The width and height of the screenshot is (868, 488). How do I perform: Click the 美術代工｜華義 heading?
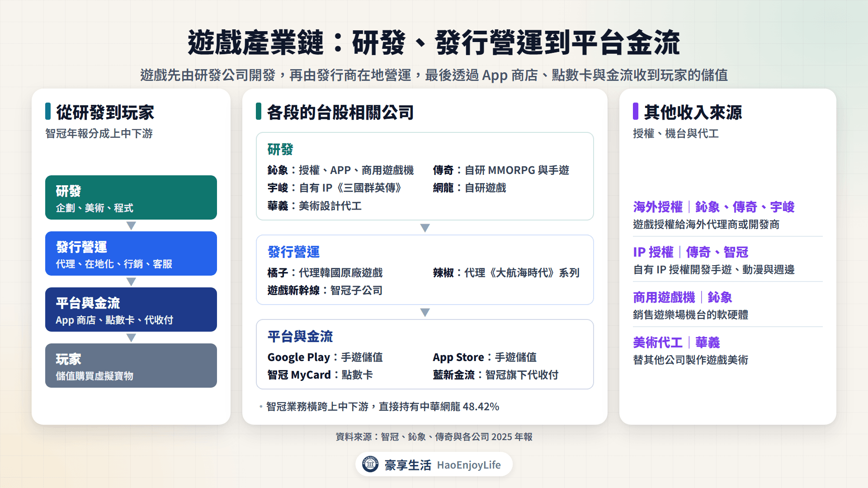pyautogui.click(x=676, y=342)
